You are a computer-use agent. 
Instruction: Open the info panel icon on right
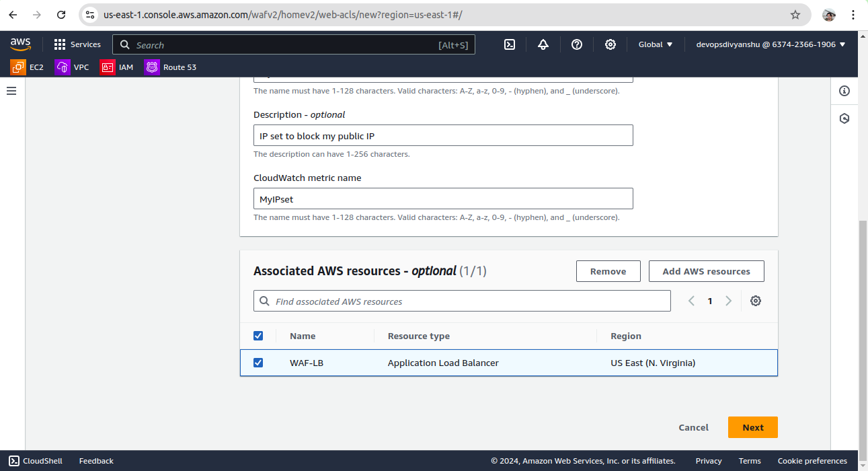(844, 91)
